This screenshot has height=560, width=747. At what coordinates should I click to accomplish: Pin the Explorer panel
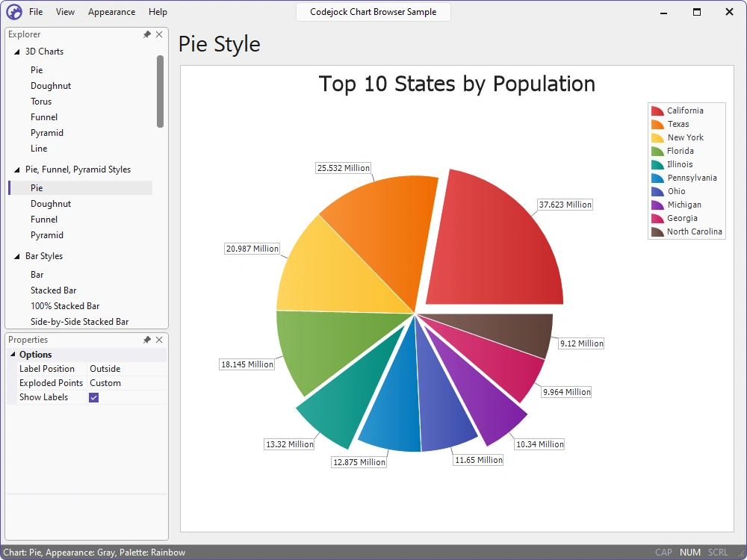(x=146, y=34)
